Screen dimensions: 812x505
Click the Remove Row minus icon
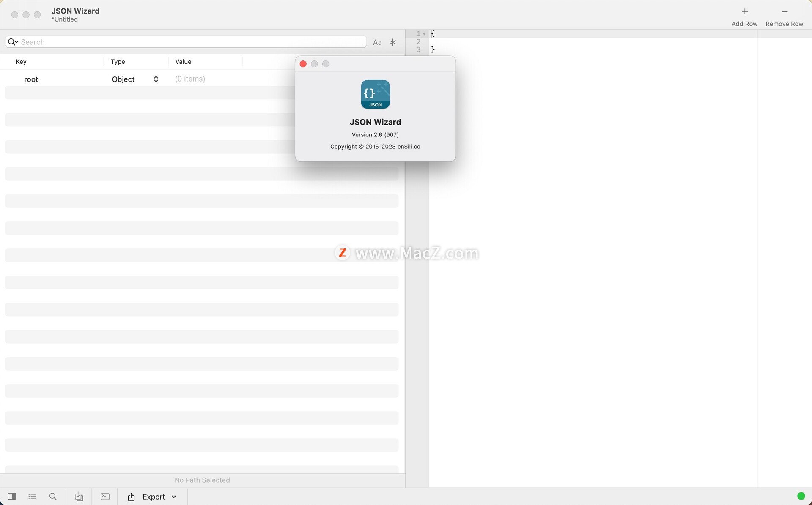tap(784, 12)
